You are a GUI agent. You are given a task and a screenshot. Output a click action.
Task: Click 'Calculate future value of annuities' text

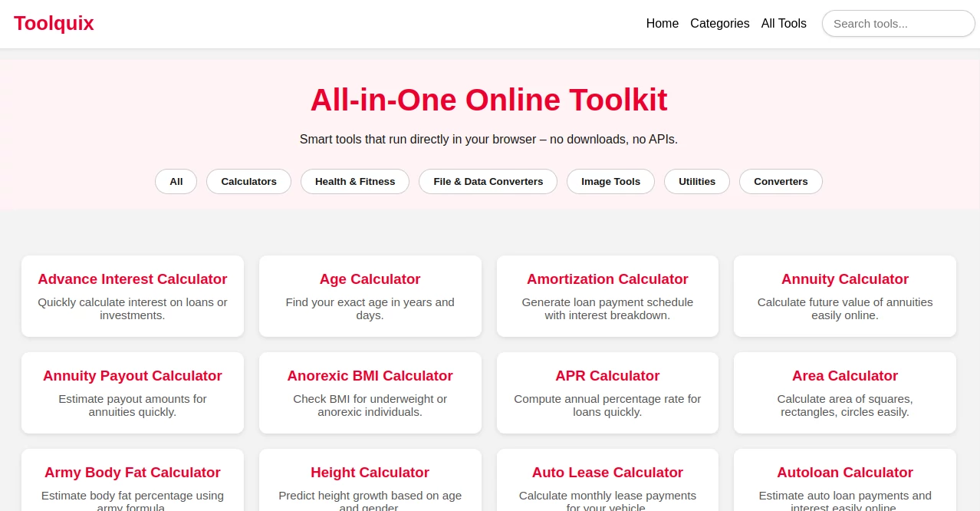[x=845, y=308]
